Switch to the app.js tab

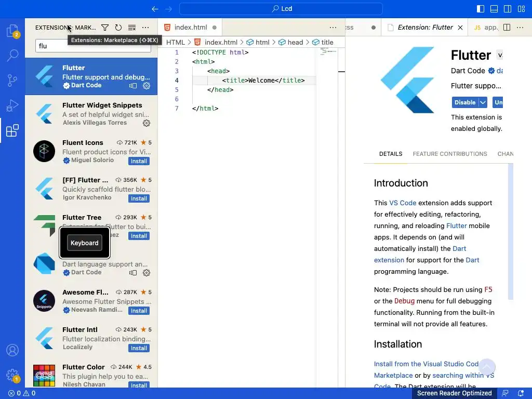pyautogui.click(x=486, y=28)
